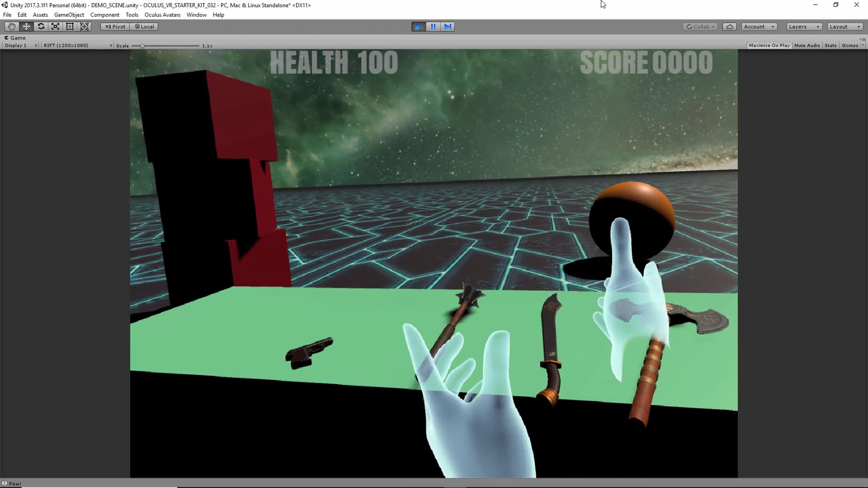868x488 pixels.
Task: Enable Maximize On Play
Action: [x=769, y=46]
